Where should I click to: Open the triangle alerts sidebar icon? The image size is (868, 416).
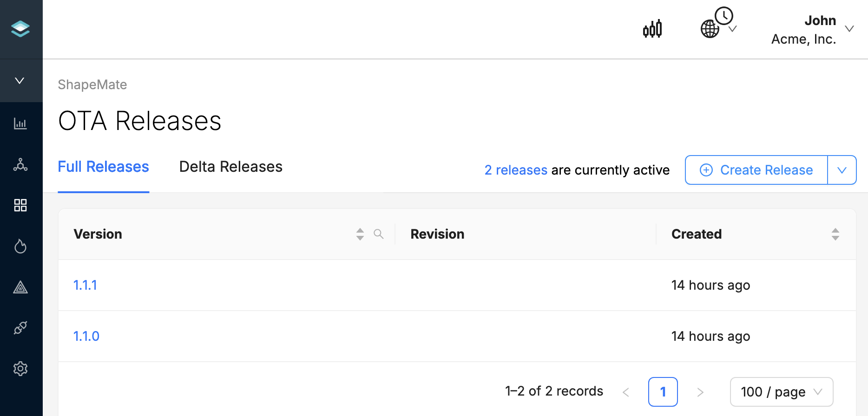(20, 287)
